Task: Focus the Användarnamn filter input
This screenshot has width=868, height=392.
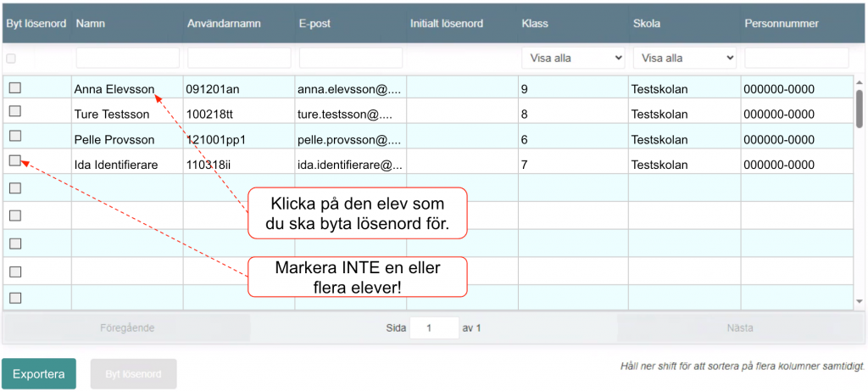Action: [239, 58]
